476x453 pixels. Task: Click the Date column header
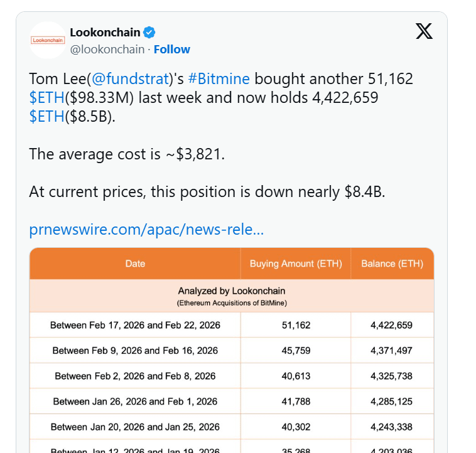135,264
